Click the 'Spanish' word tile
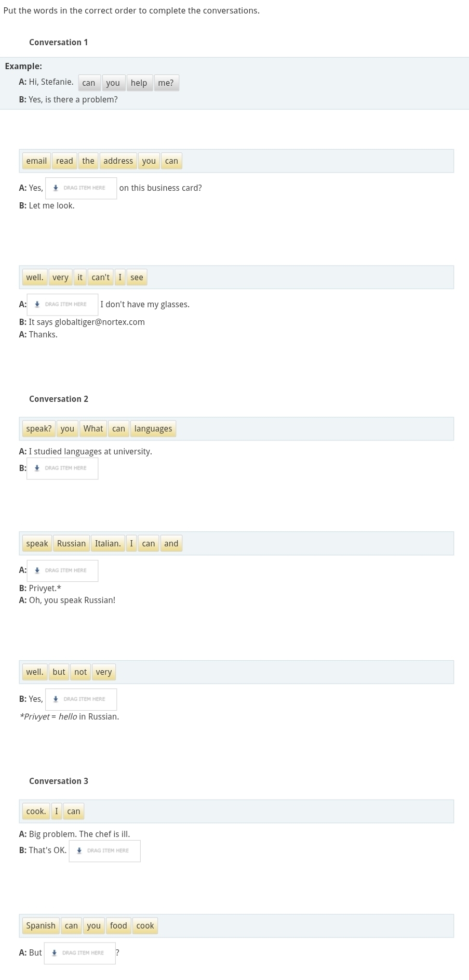This screenshot has height=980, width=469. click(x=41, y=926)
